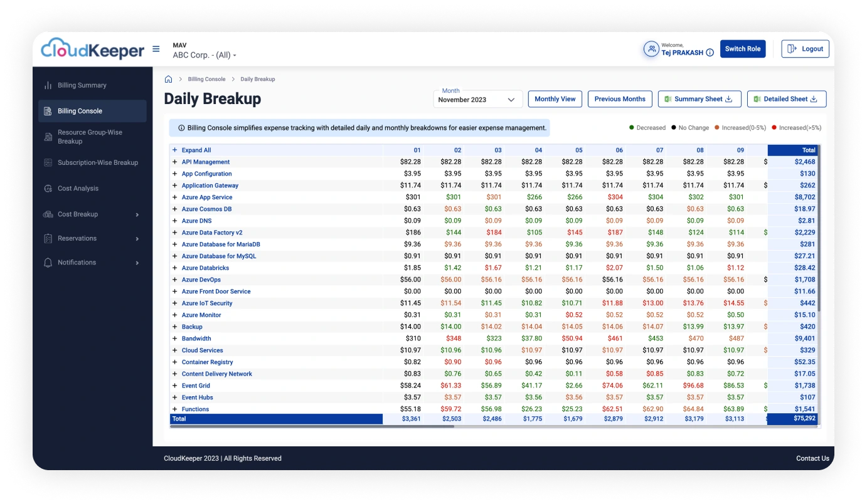The height and width of the screenshot is (504, 867).
Task: Download the Summary Sheet
Action: click(x=699, y=99)
